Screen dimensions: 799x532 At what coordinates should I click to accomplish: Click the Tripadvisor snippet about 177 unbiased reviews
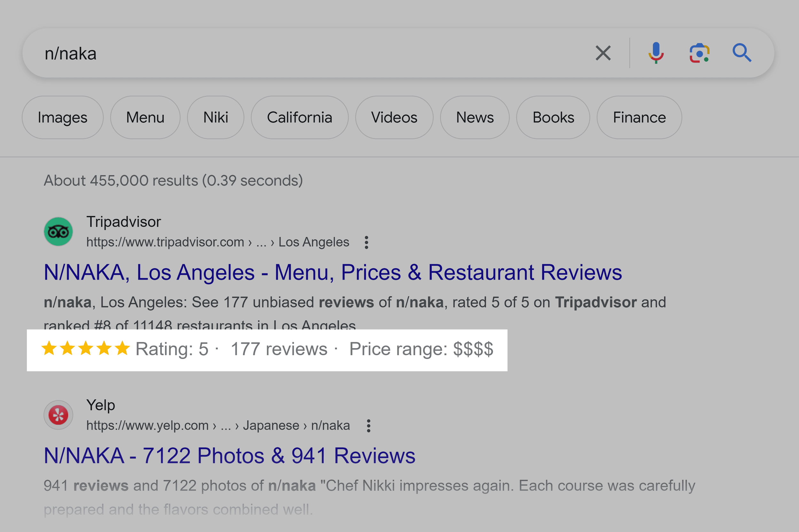(x=355, y=314)
